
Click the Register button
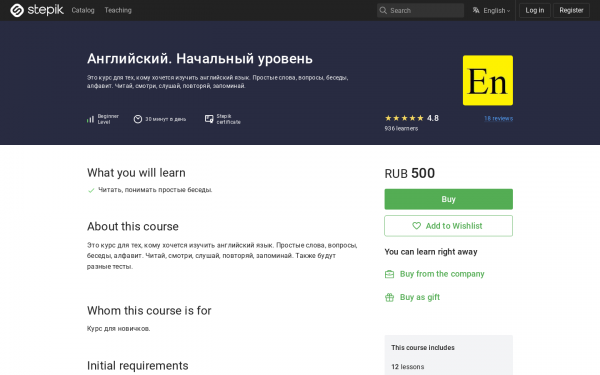pyautogui.click(x=571, y=10)
